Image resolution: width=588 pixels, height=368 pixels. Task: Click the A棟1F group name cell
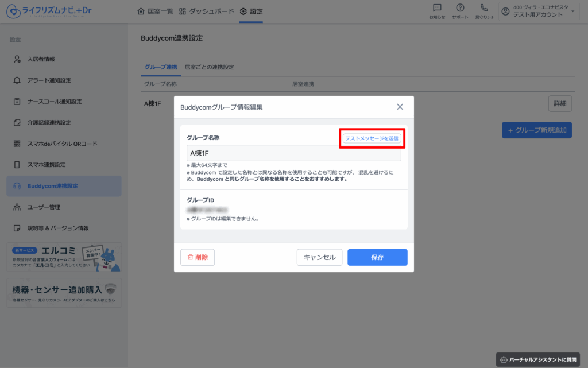pyautogui.click(x=153, y=104)
